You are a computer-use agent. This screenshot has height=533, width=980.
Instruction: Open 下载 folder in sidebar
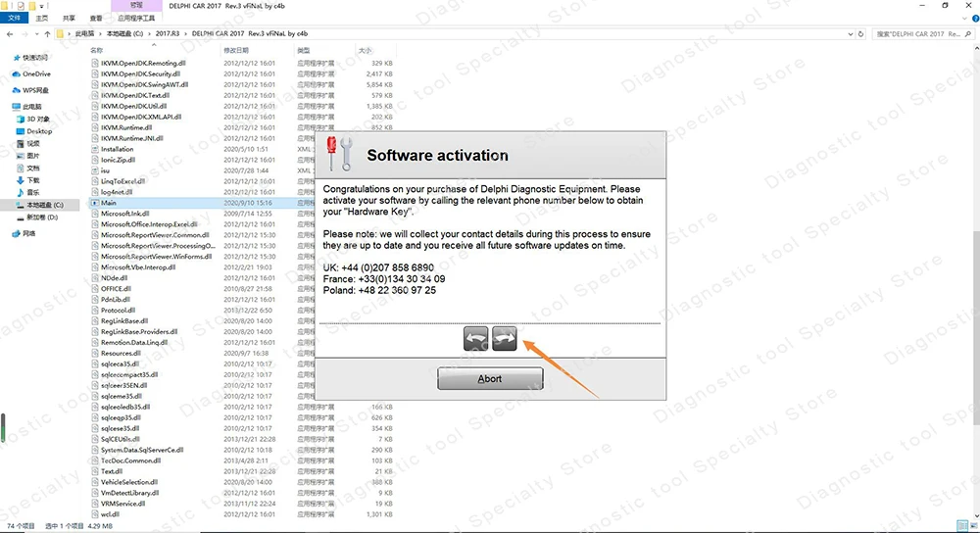(32, 180)
